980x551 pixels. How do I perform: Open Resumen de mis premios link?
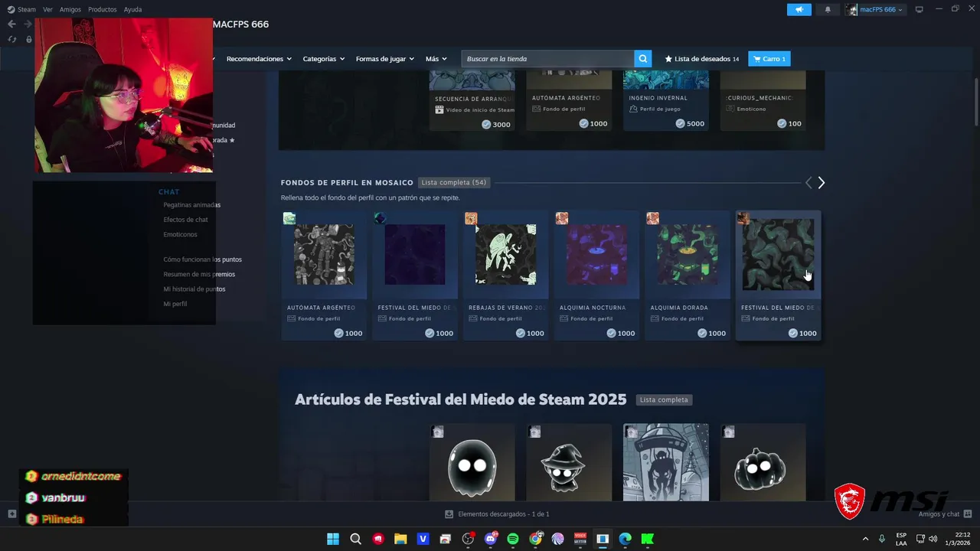tap(199, 274)
